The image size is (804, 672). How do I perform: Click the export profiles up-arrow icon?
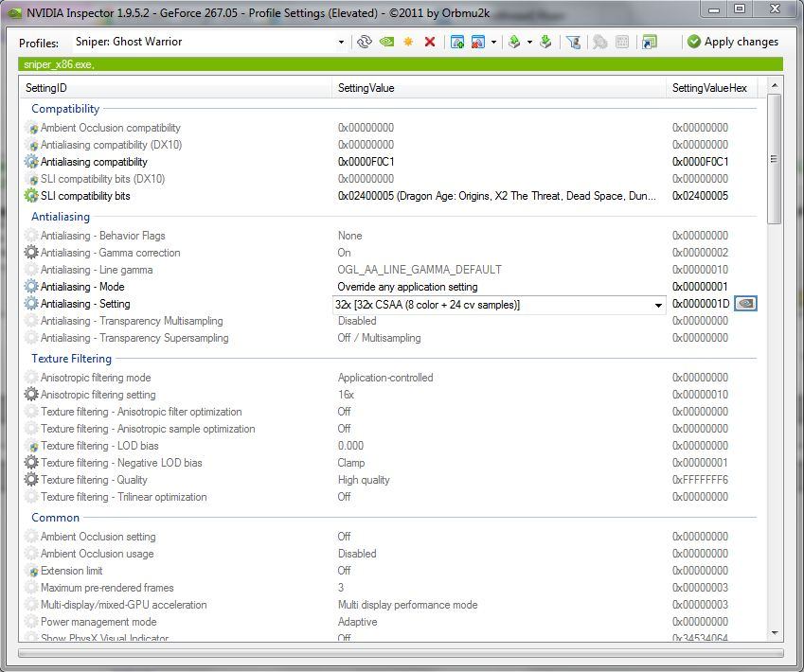coord(514,42)
